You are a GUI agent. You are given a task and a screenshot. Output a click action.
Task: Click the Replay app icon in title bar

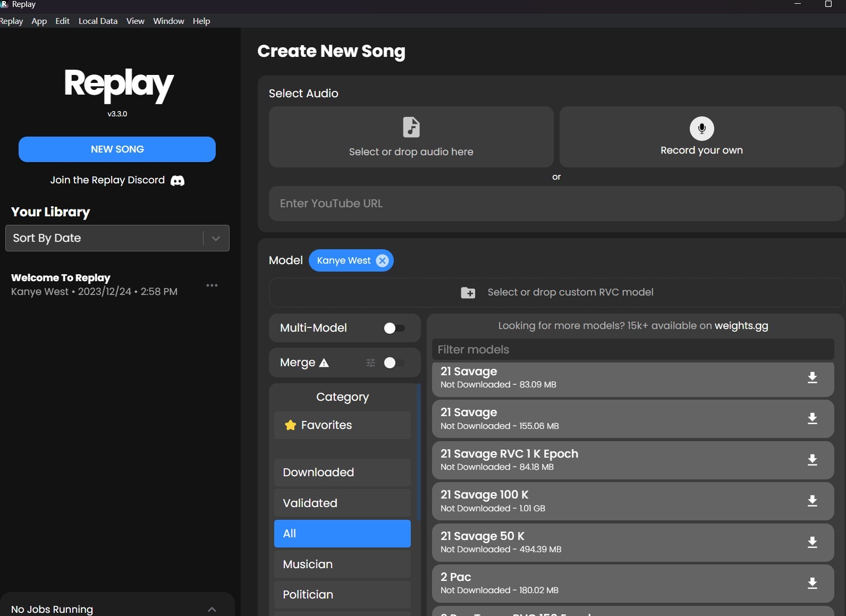(4, 4)
